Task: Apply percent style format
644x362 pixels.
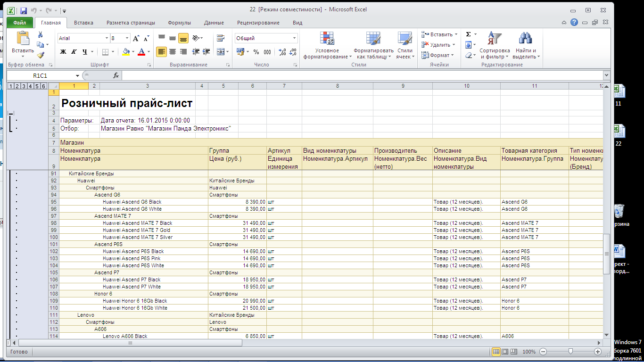Action: pos(256,52)
